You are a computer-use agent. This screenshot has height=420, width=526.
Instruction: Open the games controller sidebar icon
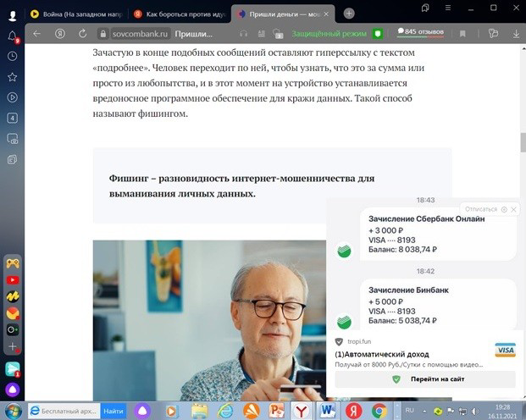[x=13, y=263]
